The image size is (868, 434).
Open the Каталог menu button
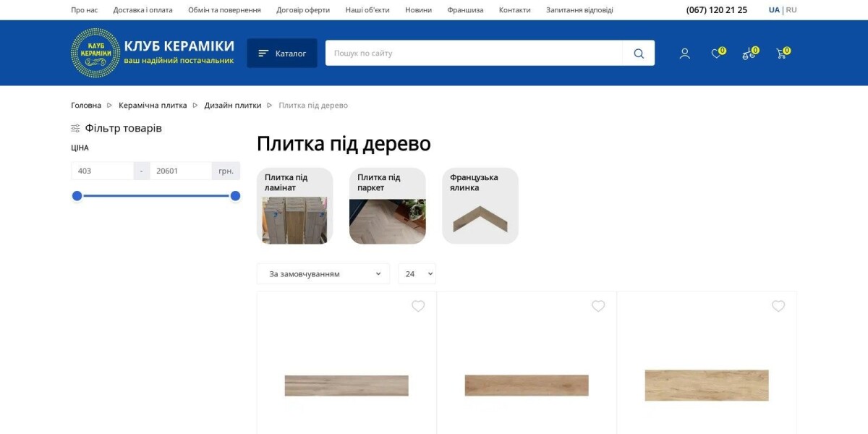282,53
